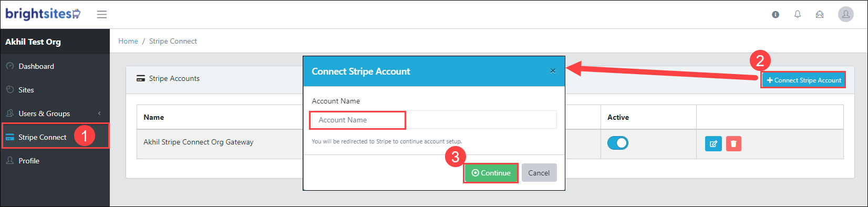Edit Akhil Stripe Connect Org Gateway
Image resolution: width=868 pixels, height=207 pixels.
point(713,143)
